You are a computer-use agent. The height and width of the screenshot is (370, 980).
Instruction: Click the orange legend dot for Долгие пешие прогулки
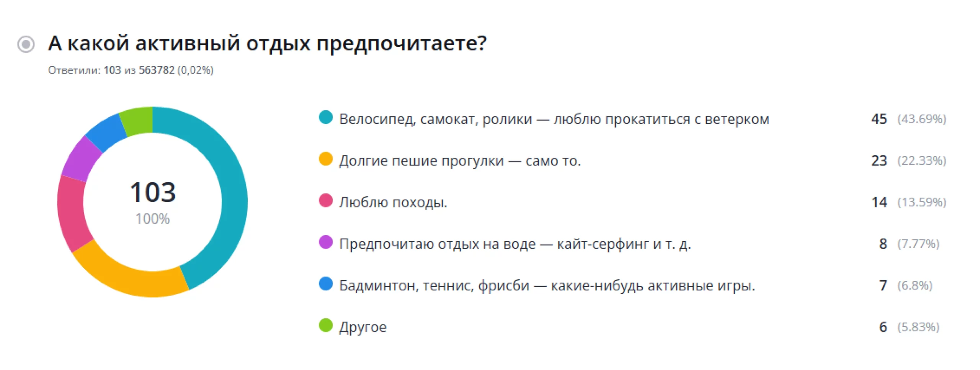click(325, 159)
